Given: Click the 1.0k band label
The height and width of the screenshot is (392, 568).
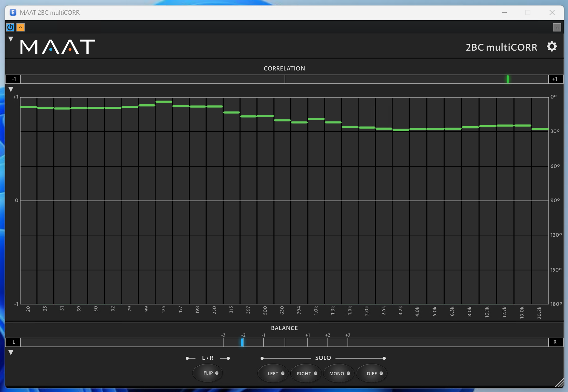Looking at the screenshot, I should pos(316,310).
